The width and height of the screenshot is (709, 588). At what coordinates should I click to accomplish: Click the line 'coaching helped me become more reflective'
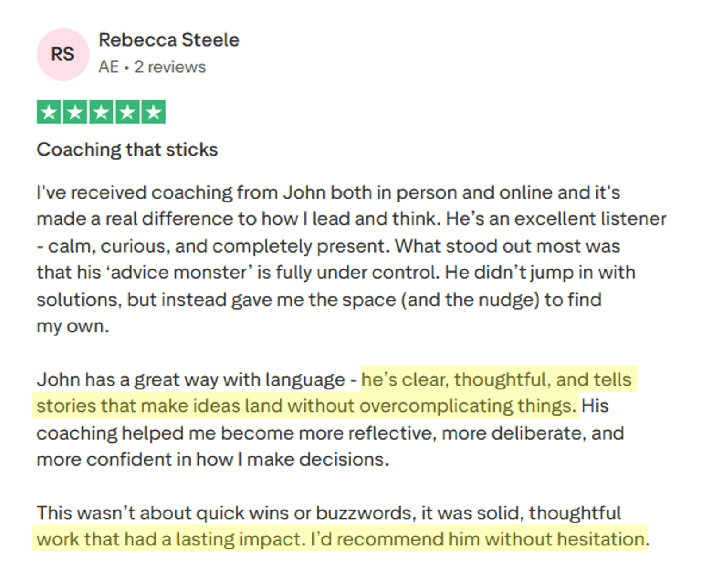[330, 433]
